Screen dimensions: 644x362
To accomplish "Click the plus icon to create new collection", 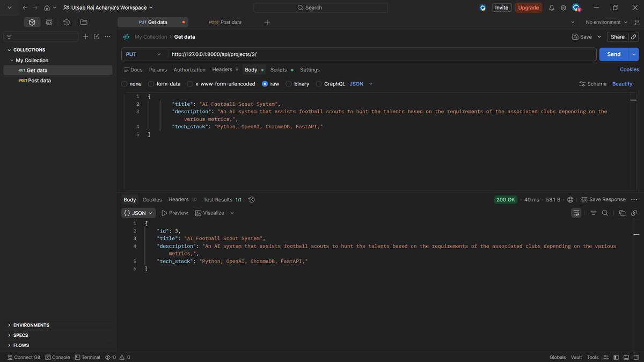I will (x=85, y=37).
